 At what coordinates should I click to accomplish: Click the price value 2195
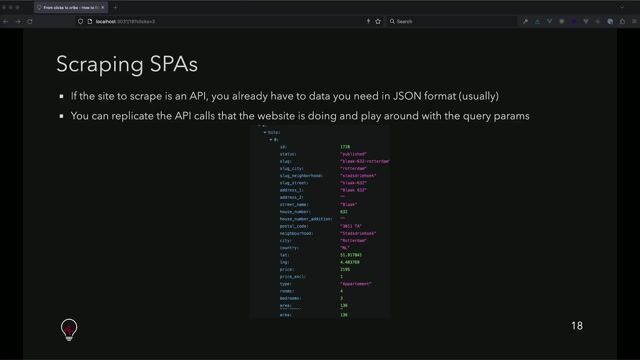(345, 269)
